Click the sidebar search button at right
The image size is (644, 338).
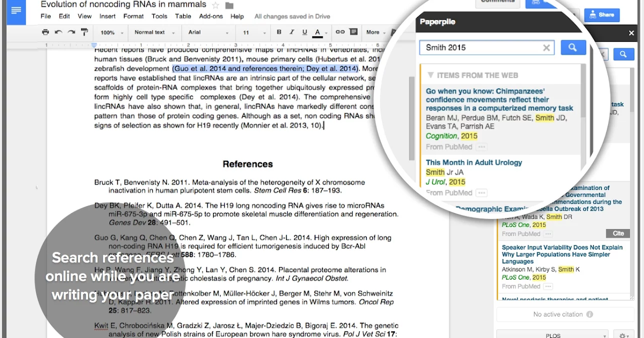pos(624,54)
